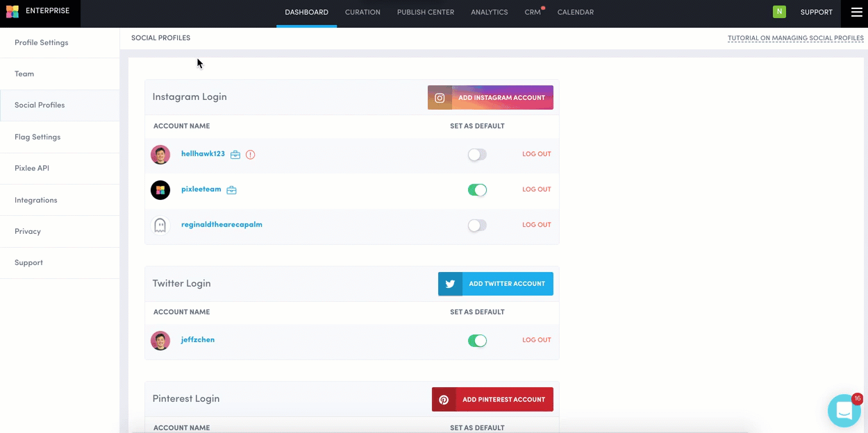
Task: Click the Pixlee logo icon
Action: click(x=12, y=12)
